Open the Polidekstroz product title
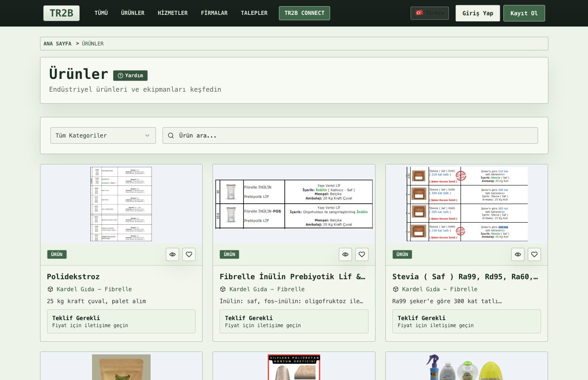Image resolution: width=588 pixels, height=380 pixels. pyautogui.click(x=73, y=277)
